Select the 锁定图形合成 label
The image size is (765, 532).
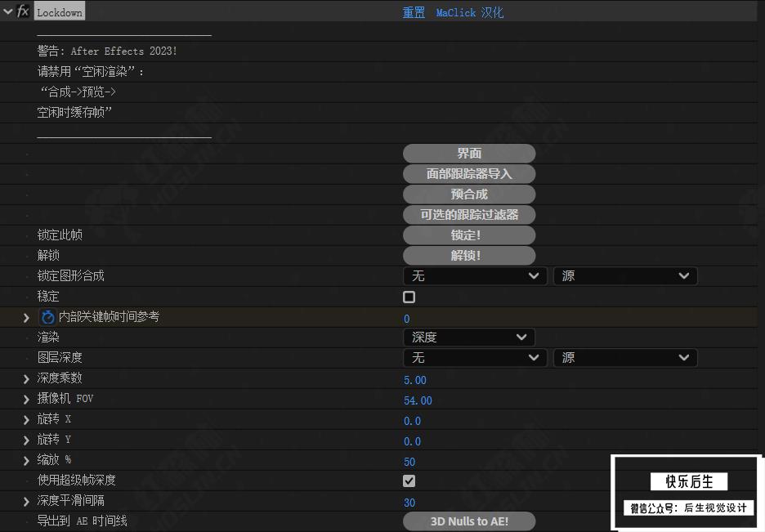[71, 276]
